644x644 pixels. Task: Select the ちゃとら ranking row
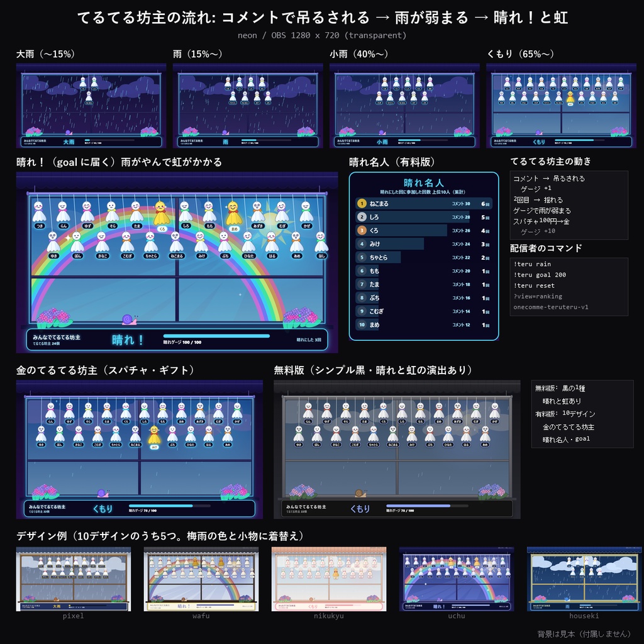(423, 257)
